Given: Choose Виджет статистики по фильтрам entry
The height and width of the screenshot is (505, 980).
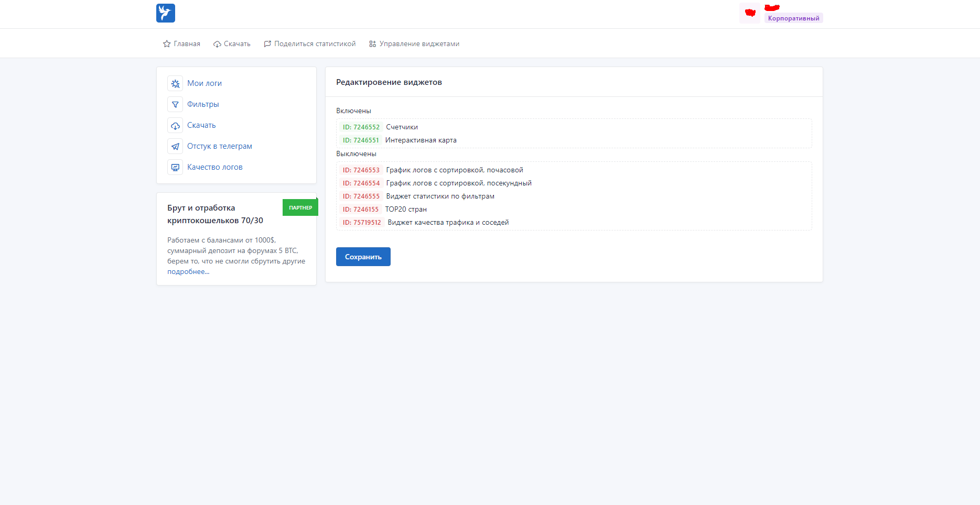Looking at the screenshot, I should [x=440, y=196].
